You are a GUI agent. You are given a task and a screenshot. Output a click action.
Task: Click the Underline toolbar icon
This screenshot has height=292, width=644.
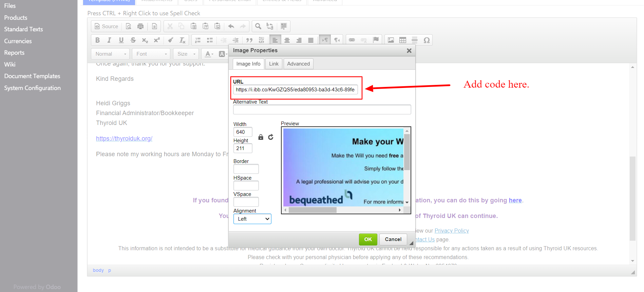(x=121, y=40)
